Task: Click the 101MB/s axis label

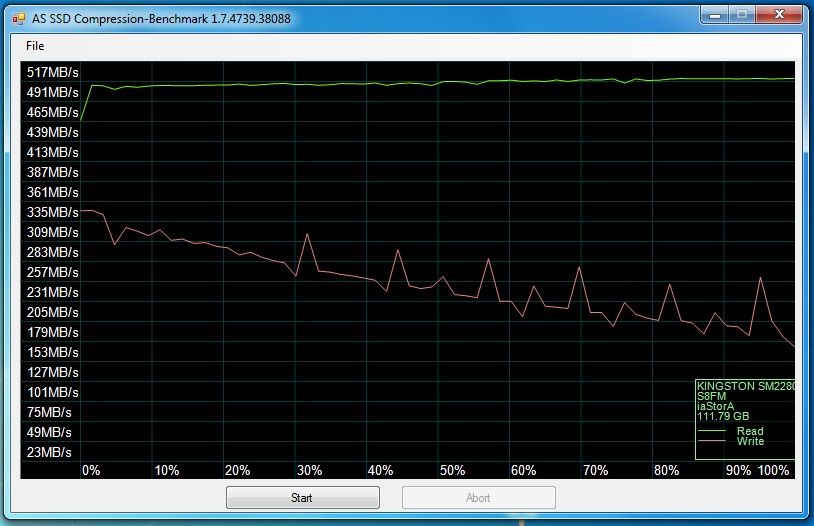Action: point(52,392)
